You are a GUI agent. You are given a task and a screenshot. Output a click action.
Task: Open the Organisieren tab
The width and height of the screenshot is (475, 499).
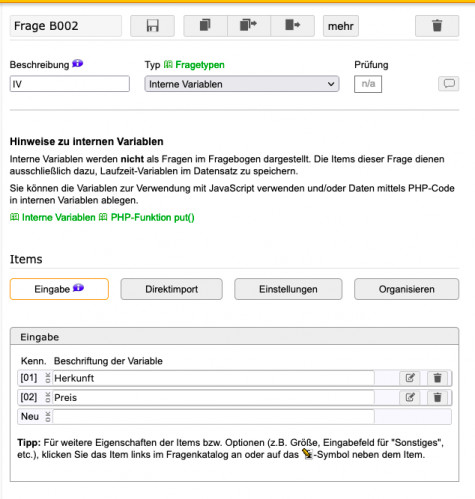pyautogui.click(x=406, y=289)
